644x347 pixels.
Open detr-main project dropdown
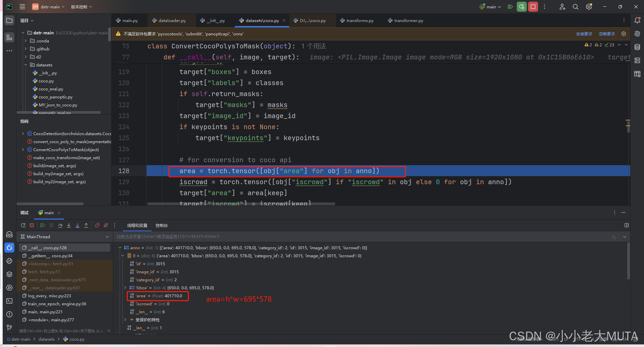tap(48, 7)
